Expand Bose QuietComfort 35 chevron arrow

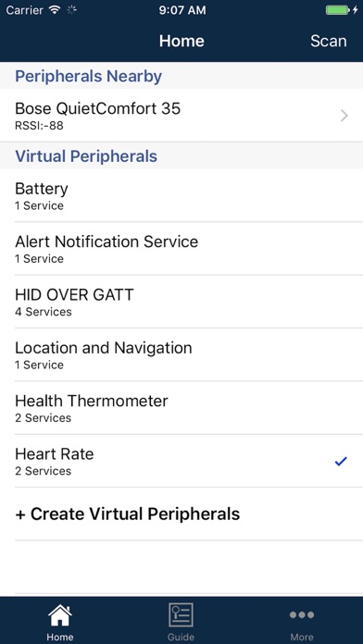[x=344, y=116]
